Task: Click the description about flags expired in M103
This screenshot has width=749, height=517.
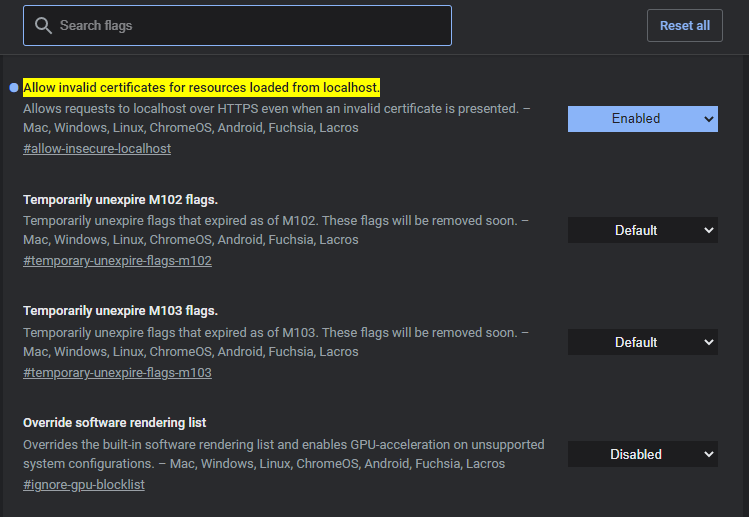Action: click(270, 332)
